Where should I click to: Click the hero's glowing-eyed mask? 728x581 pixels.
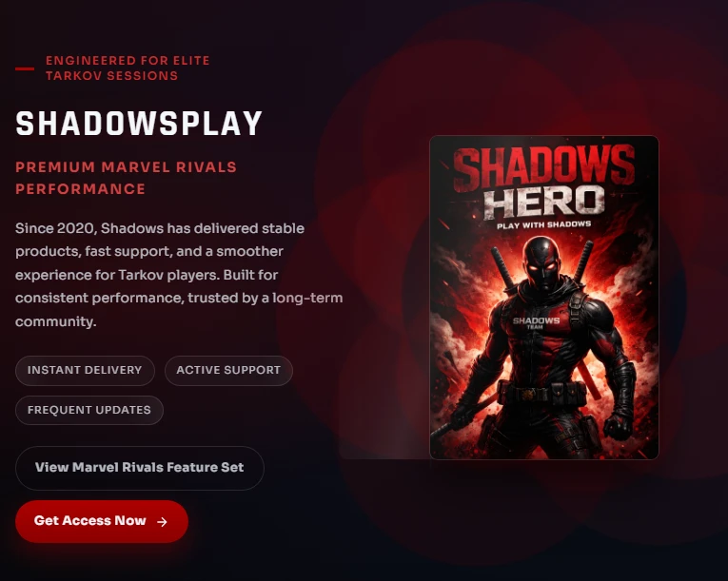pyautogui.click(x=543, y=264)
